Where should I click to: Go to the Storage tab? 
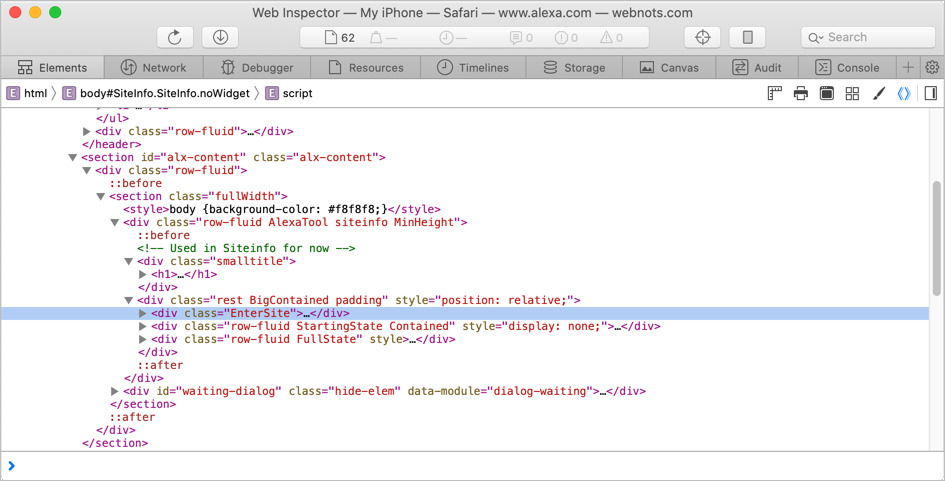point(574,68)
